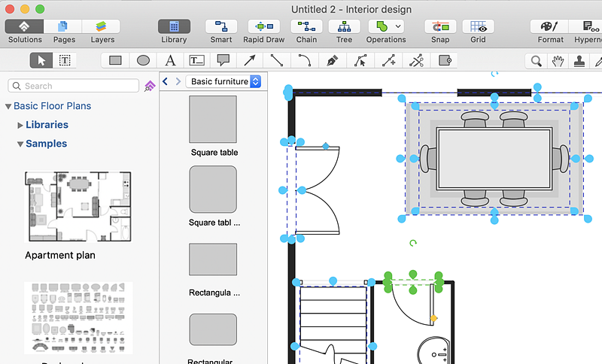Pick the Arc drawing tool
The height and width of the screenshot is (364, 602).
coord(304,60)
